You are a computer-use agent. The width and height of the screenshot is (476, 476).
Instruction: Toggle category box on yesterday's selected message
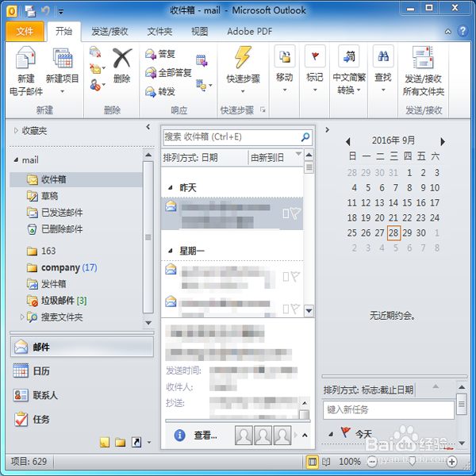pyautogui.click(x=286, y=213)
